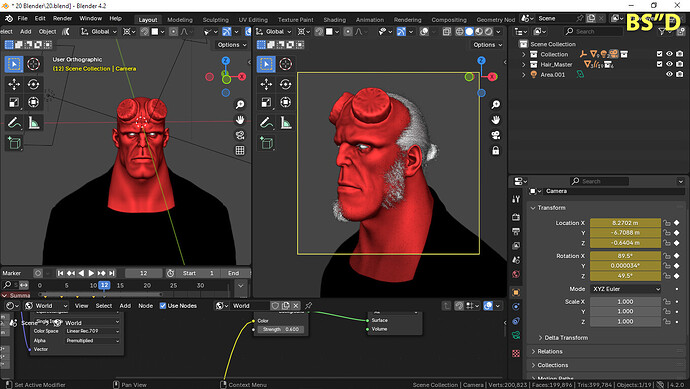This screenshot has height=389, width=690.
Task: Select the Annotate tool in left viewport
Action: pyautogui.click(x=14, y=123)
